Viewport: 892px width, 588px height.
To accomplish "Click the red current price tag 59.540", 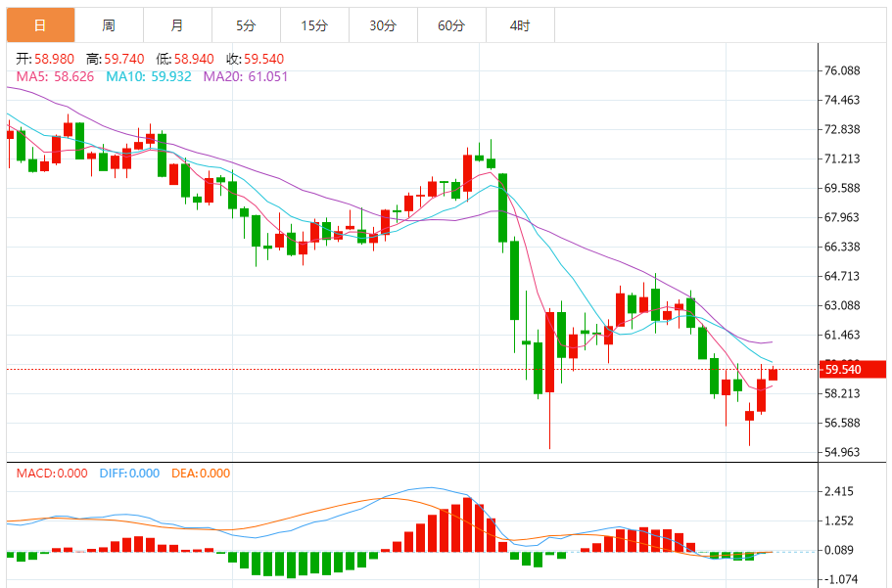I will click(x=853, y=369).
